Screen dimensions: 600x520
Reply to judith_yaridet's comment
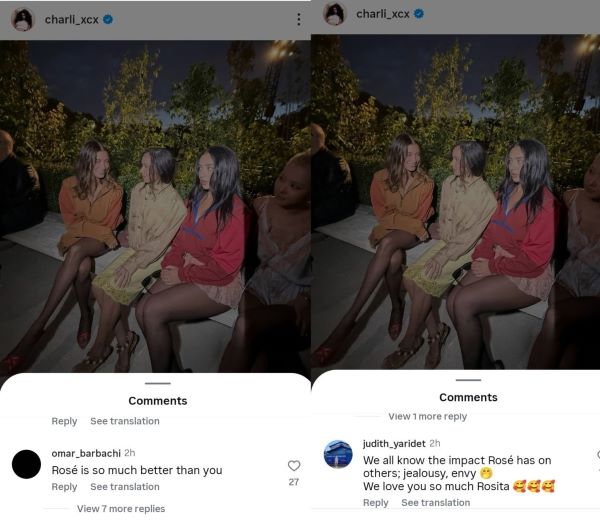[375, 502]
